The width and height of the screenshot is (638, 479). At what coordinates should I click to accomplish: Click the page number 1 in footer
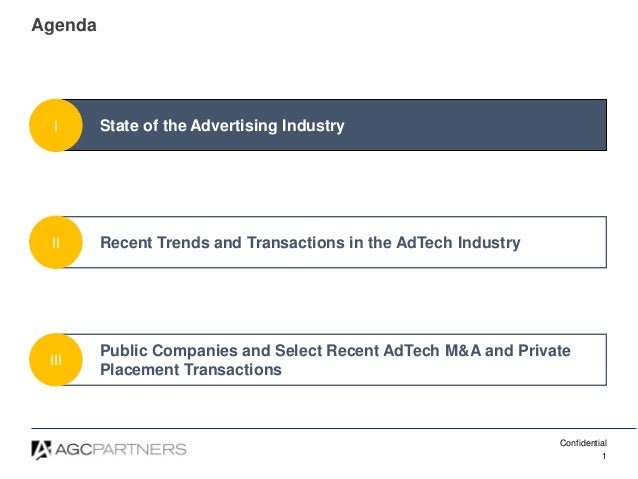click(x=604, y=456)
